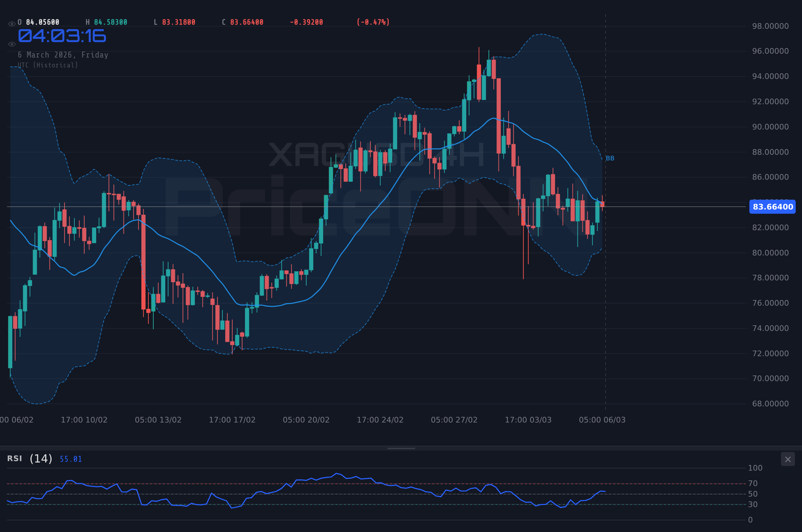The width and height of the screenshot is (802, 532).
Task: Click the UTC (Historical) label
Action: pos(48,65)
